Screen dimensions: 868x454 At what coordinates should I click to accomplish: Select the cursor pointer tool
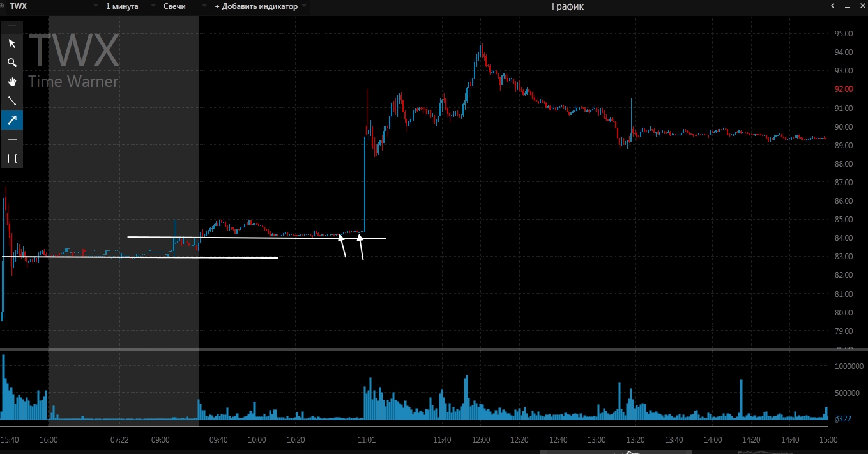(x=12, y=43)
